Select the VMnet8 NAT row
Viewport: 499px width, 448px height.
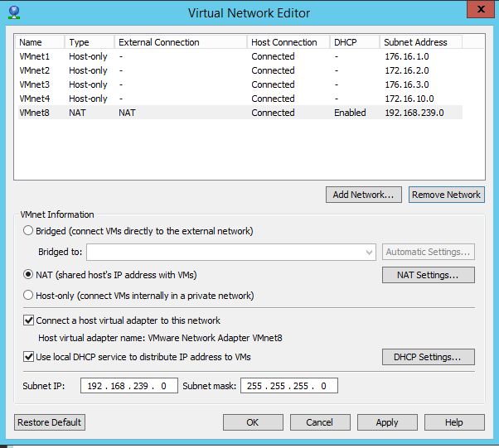point(240,113)
